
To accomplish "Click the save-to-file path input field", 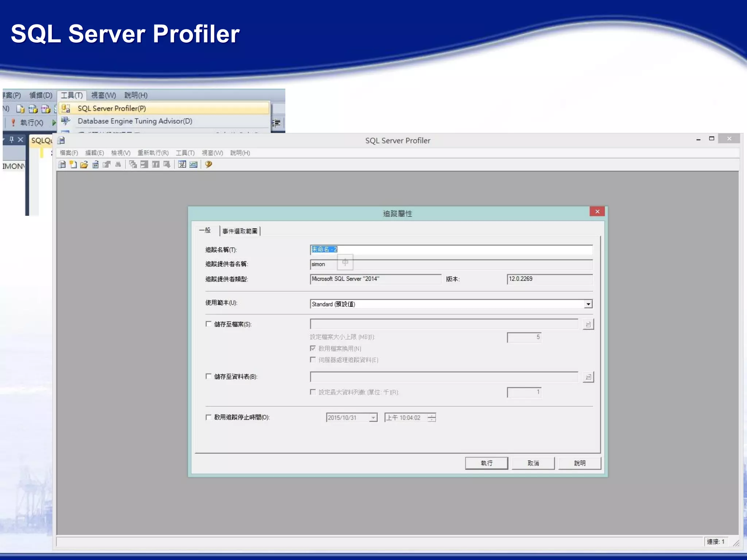I will (444, 324).
